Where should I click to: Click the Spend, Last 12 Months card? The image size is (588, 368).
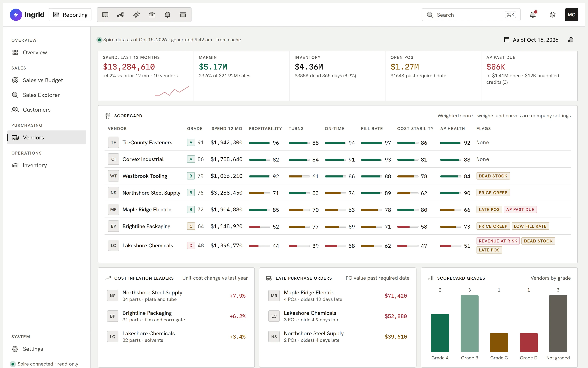[146, 76]
